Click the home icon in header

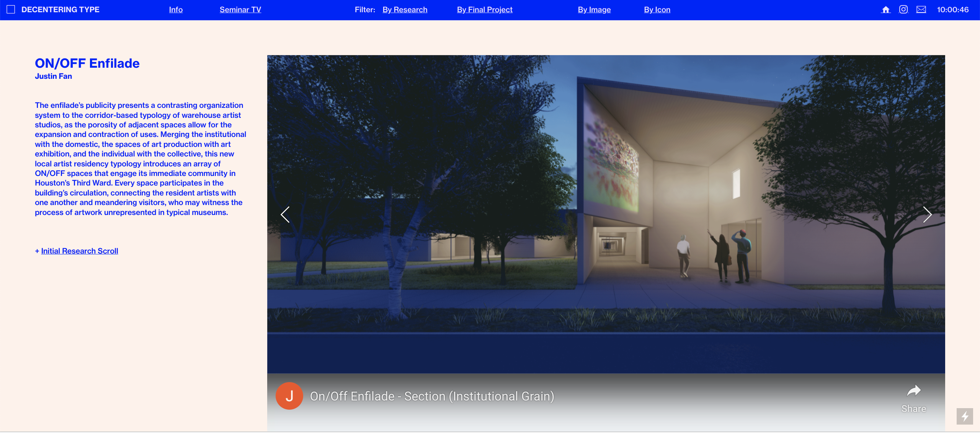point(886,10)
